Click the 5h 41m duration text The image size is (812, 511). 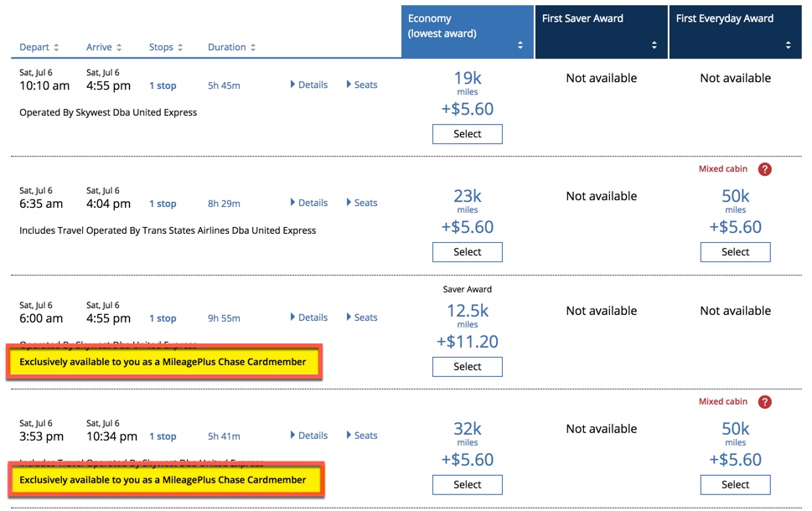pyautogui.click(x=224, y=436)
